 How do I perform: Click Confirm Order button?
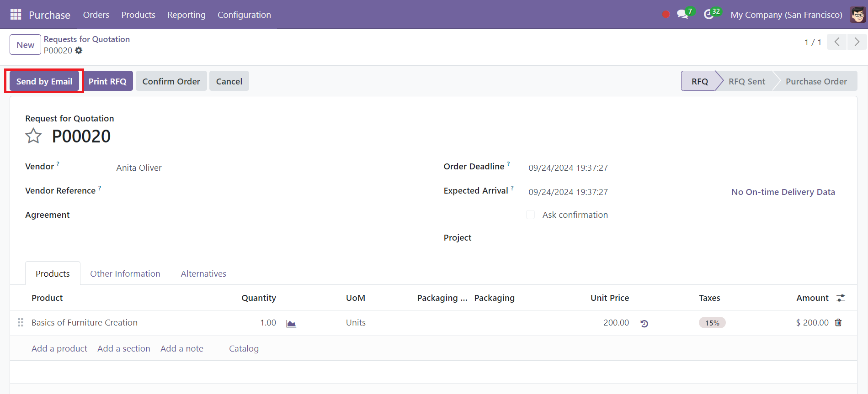click(x=171, y=81)
